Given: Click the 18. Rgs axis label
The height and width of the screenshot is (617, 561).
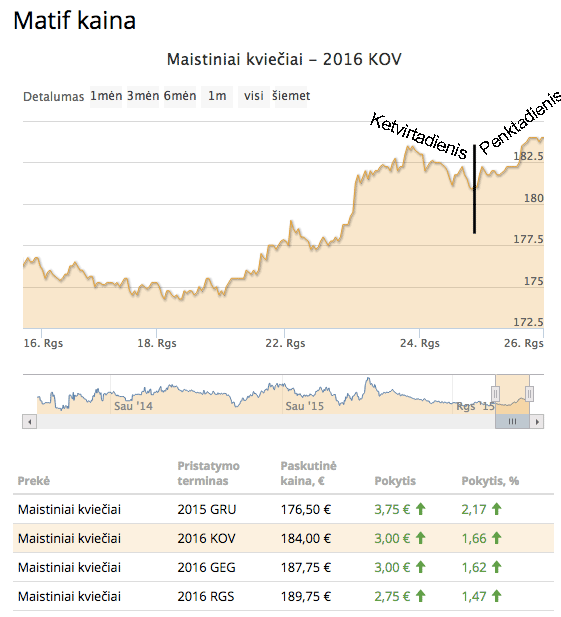Looking at the screenshot, I should [x=157, y=344].
